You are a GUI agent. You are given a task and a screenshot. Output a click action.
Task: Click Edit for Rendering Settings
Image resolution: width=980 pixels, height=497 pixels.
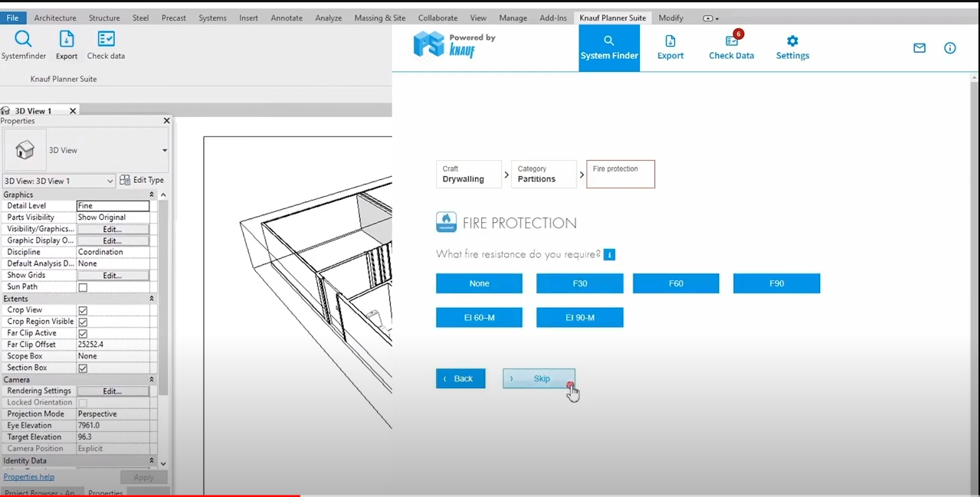pyautogui.click(x=113, y=391)
